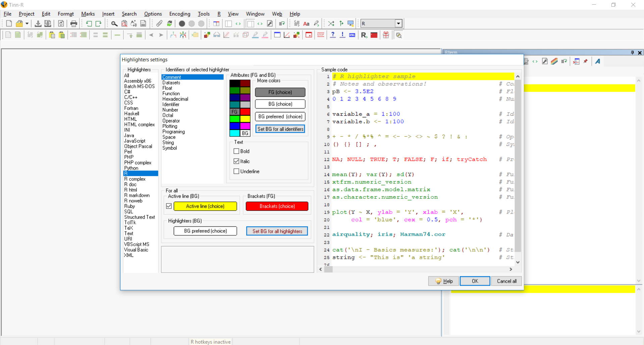Click sample code horizontal scrollbar right arrow
The image size is (644, 345).
(x=511, y=269)
